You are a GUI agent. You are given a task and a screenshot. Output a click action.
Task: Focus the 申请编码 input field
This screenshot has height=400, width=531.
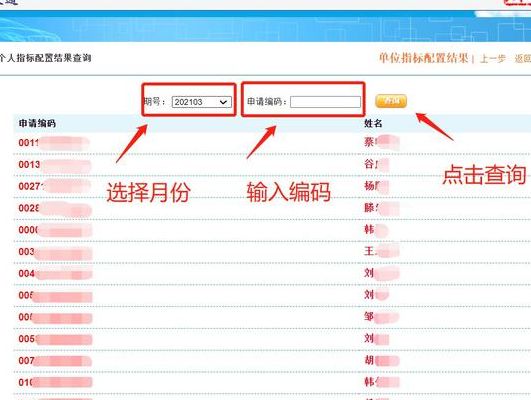coord(325,102)
